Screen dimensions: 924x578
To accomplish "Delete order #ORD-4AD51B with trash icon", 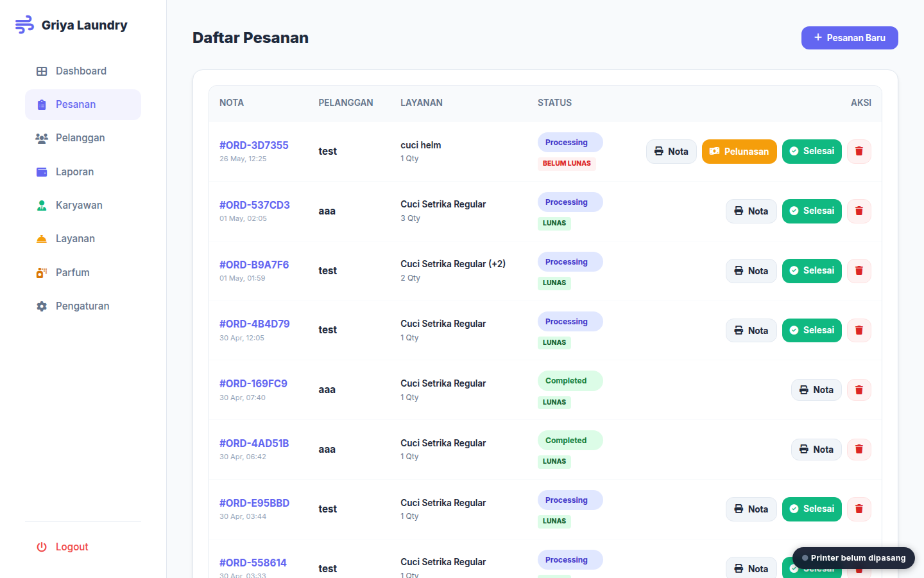I will (x=859, y=450).
